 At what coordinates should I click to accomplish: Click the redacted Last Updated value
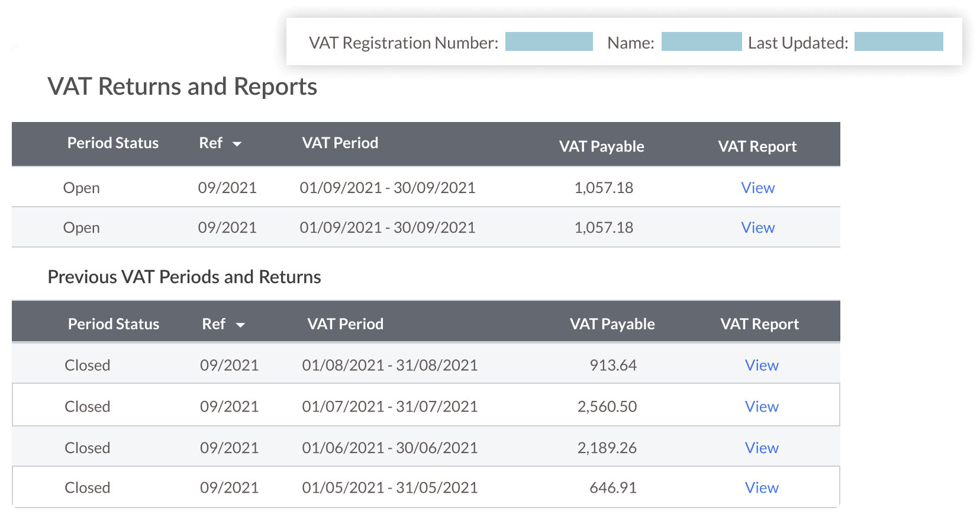pos(899,41)
